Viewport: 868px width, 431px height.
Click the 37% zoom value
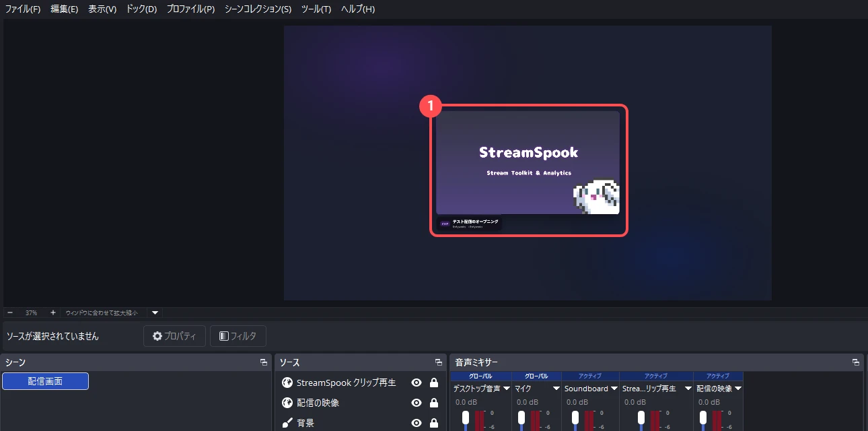pyautogui.click(x=31, y=312)
